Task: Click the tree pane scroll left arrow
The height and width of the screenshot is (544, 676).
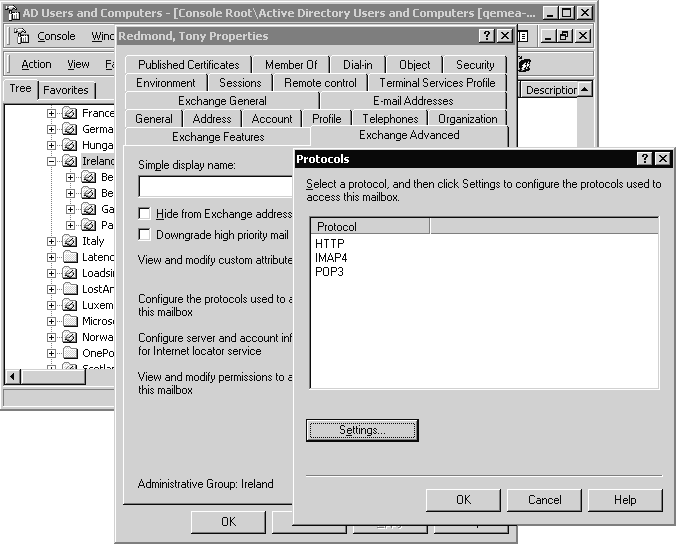Action: tap(12, 376)
